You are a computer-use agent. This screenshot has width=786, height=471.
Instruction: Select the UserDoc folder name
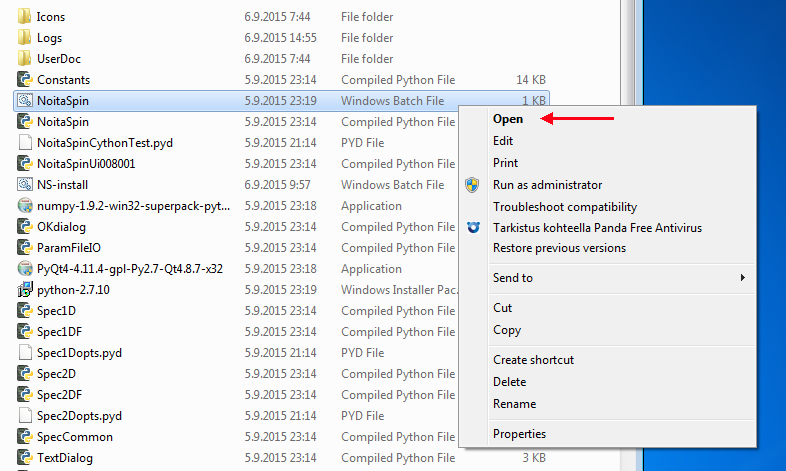(x=59, y=59)
